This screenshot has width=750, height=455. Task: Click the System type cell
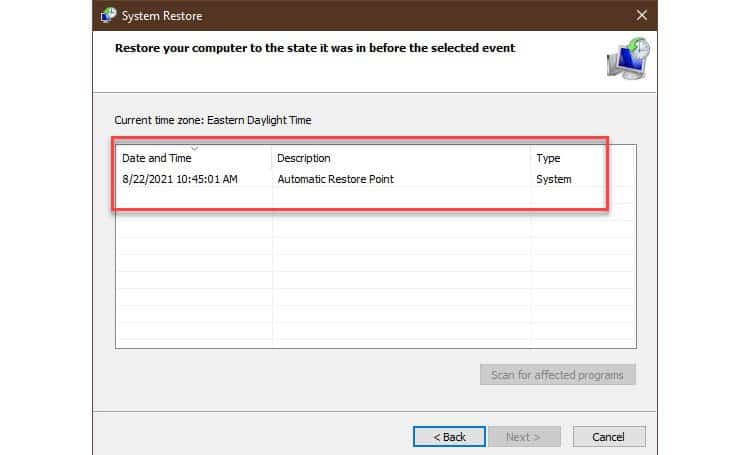(x=553, y=179)
